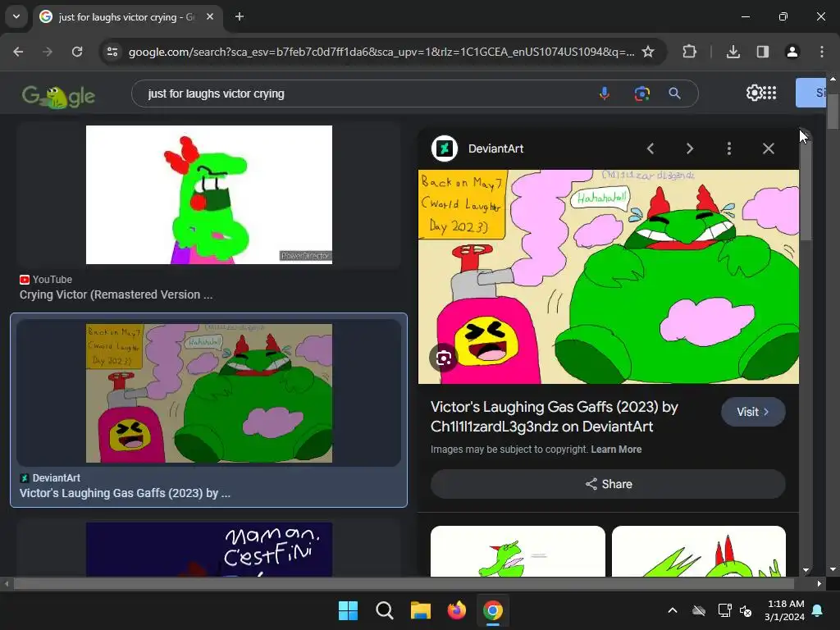Click the Google doodle logo
The image size is (840, 630).
click(x=58, y=96)
